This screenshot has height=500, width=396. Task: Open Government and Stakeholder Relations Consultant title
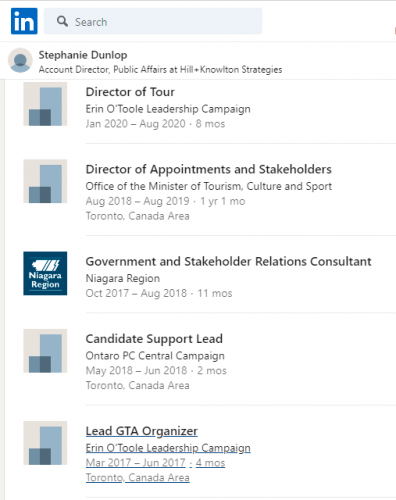[228, 261]
